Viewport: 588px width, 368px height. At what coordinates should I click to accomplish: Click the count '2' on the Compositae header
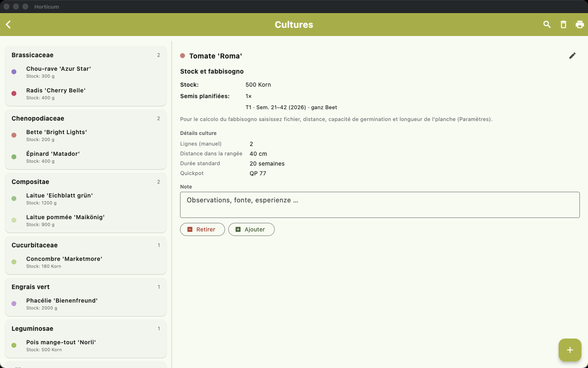click(158, 182)
